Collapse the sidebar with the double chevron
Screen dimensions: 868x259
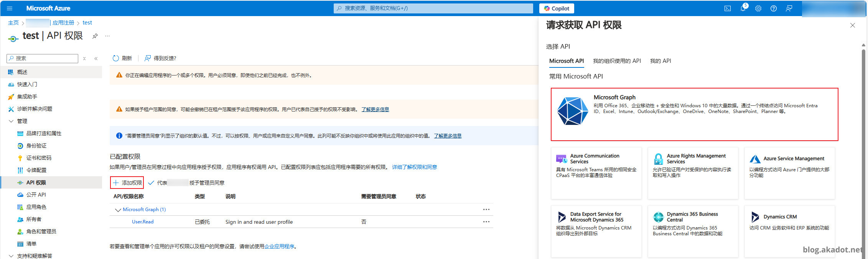tap(96, 59)
